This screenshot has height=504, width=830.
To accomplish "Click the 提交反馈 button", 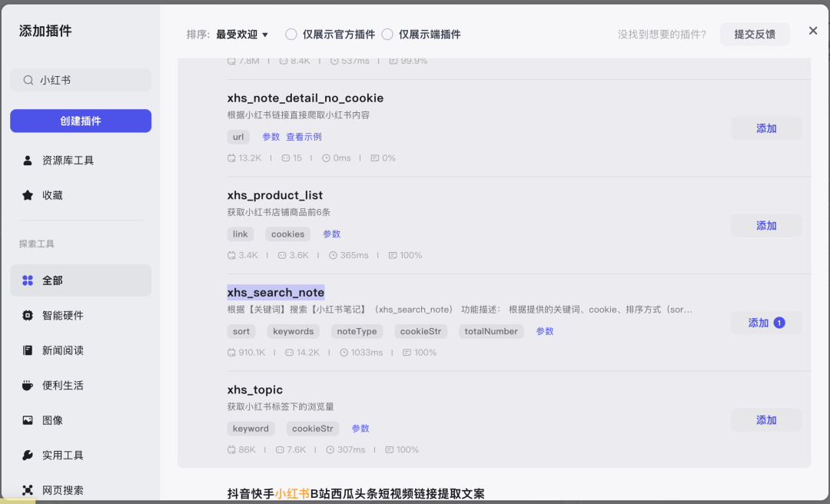I will (755, 35).
